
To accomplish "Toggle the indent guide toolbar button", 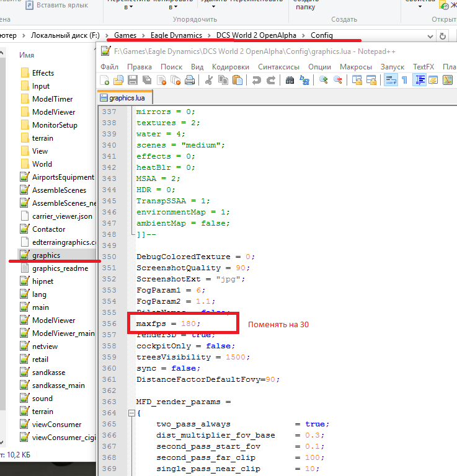I will [419, 80].
